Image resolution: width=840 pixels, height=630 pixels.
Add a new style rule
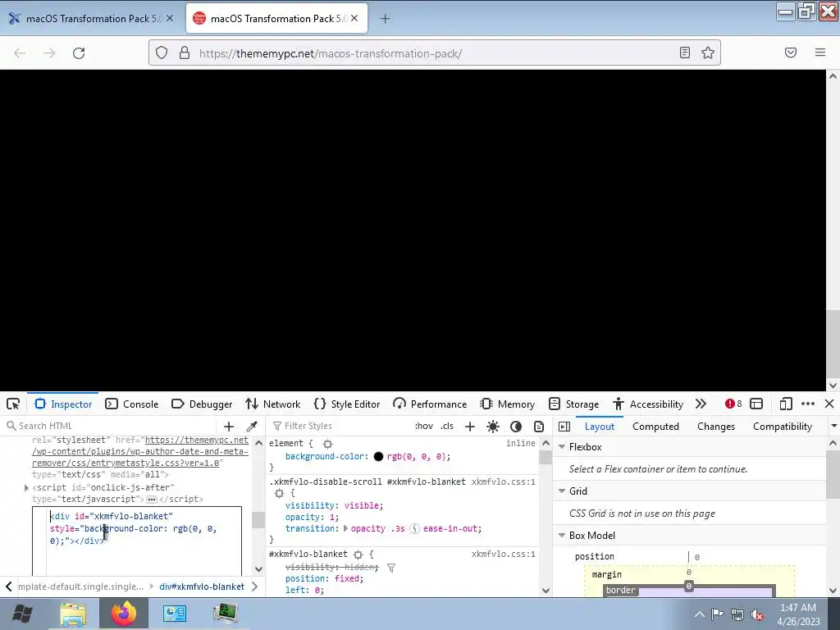point(470,427)
